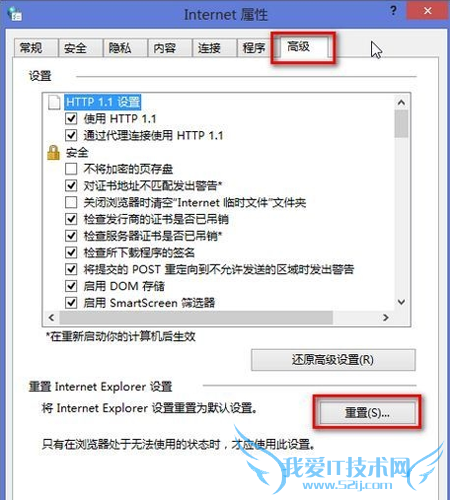450x500 pixels.
Task: Toggle 启用 SmartScreen 筛选器 checkbox
Action: (x=71, y=303)
